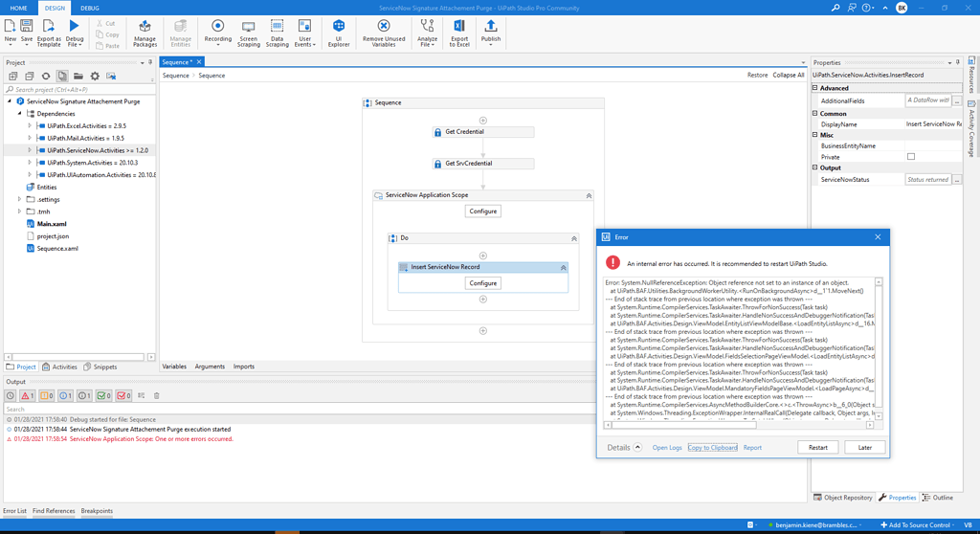Expand UiPath.System.Activities dependency
This screenshot has width=980, height=534.
30,163
